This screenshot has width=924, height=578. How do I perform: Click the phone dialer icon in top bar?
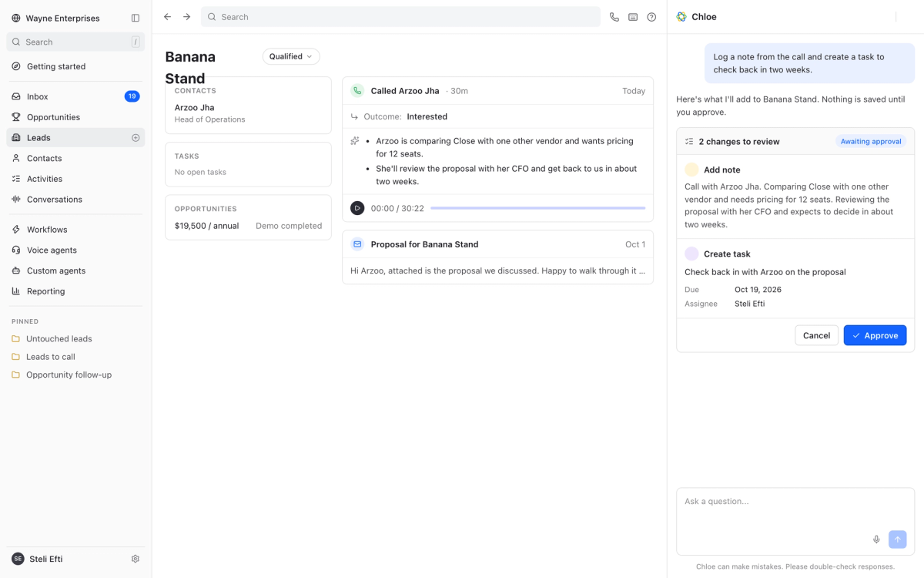[x=614, y=17]
